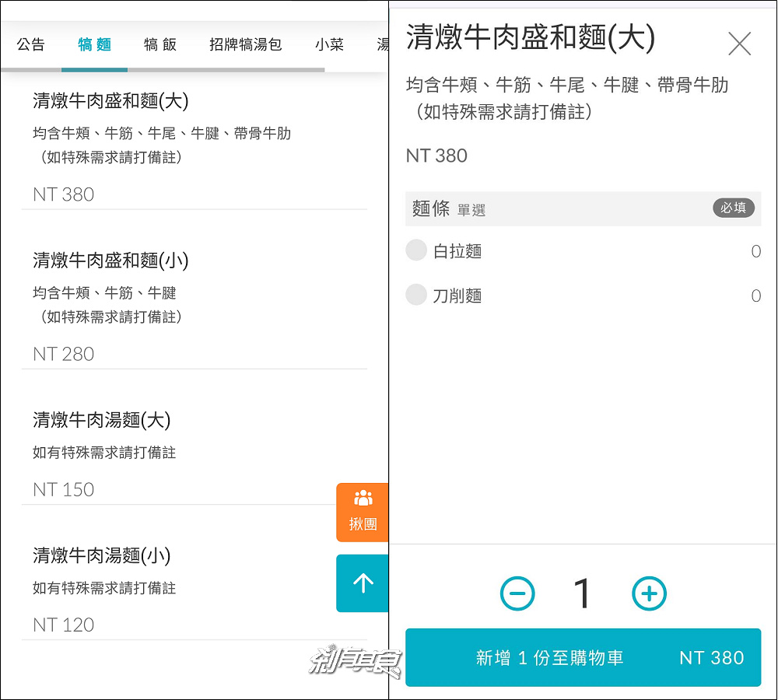
Task: Click the tab bar scroll indicator
Action: tap(162, 70)
